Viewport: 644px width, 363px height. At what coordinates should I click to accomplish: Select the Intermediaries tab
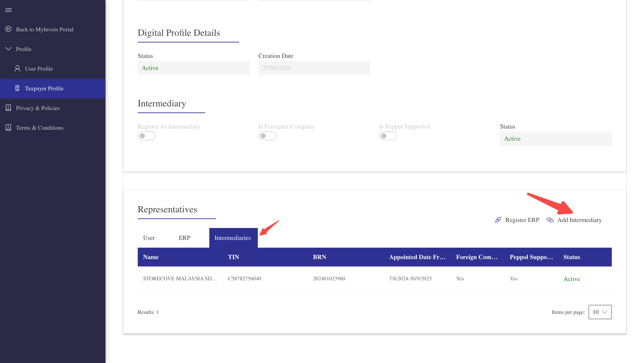click(233, 238)
